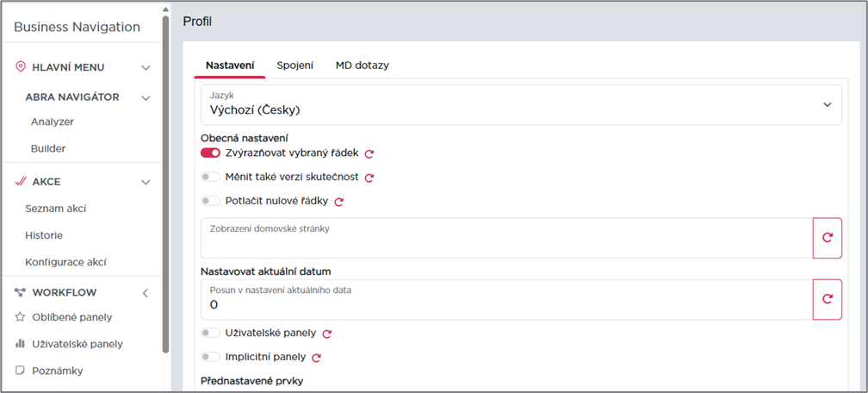Click reset icon next to Implicitní panely
Viewport: 868px width, 393px height.
click(317, 358)
